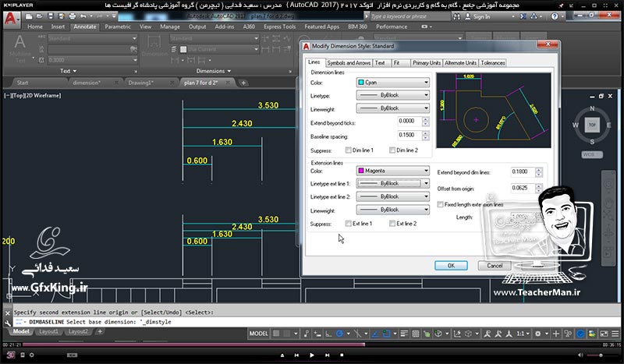Open extension lines Lineweight dropdown
The height and width of the screenshot is (364, 624).
pyautogui.click(x=393, y=210)
